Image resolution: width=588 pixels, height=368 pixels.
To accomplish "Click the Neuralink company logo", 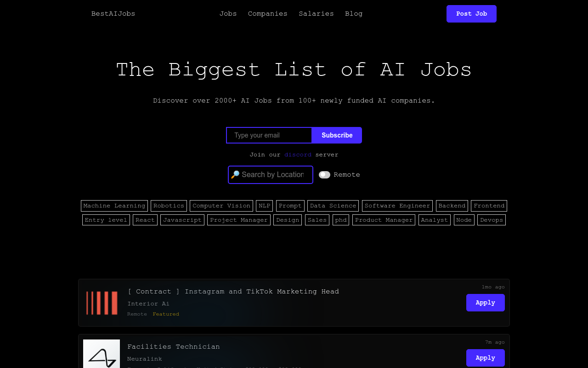I will point(102,354).
